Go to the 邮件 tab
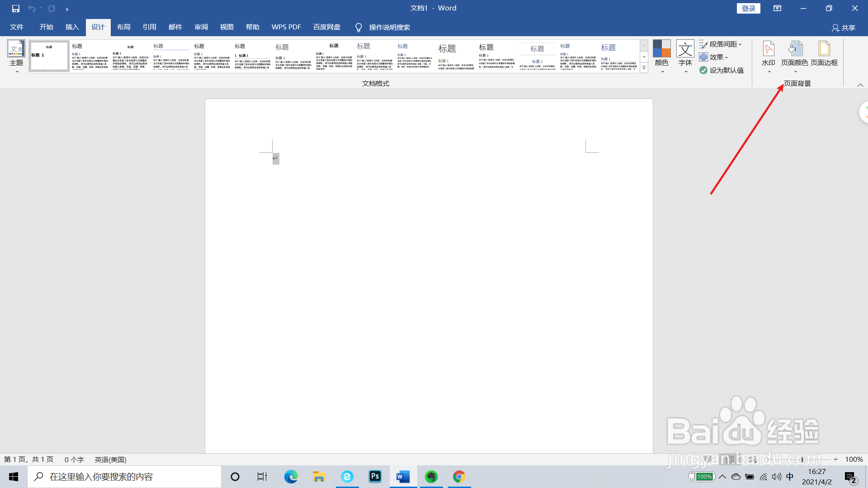 (175, 27)
